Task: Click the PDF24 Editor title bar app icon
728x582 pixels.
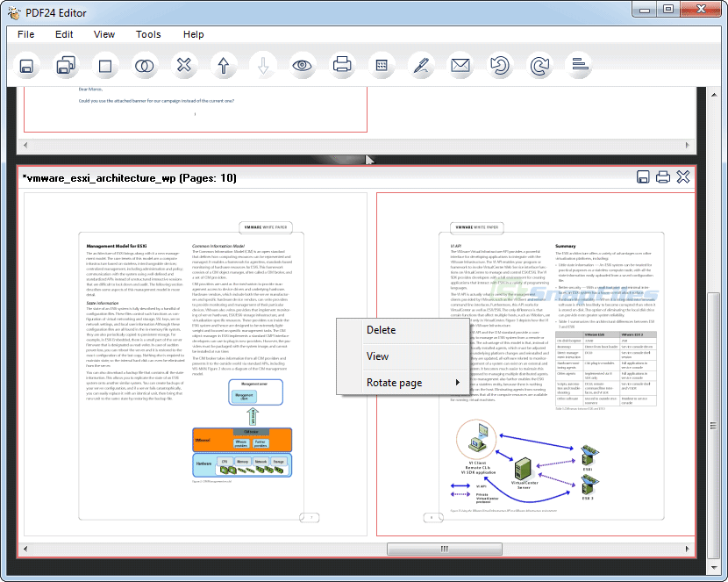Action: click(x=14, y=13)
